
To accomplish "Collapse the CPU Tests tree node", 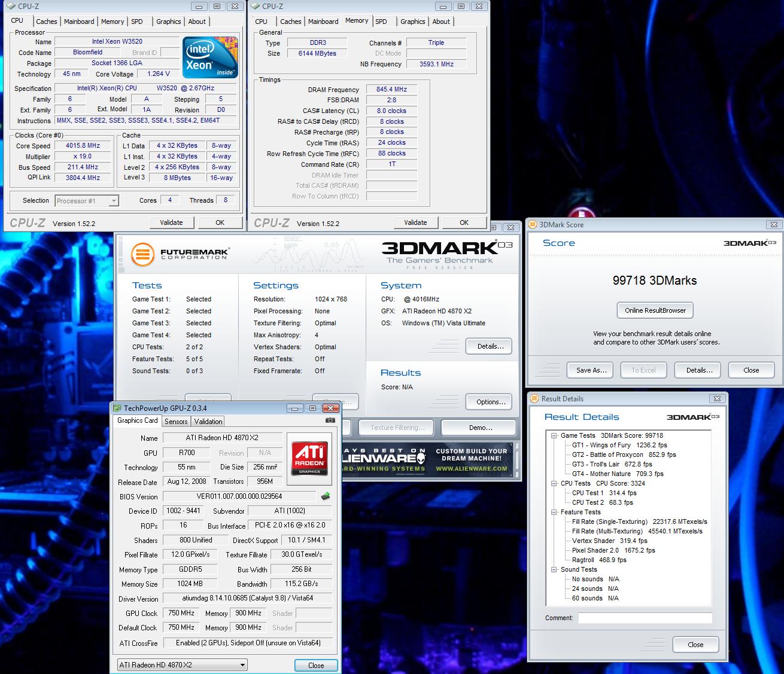I will click(554, 483).
